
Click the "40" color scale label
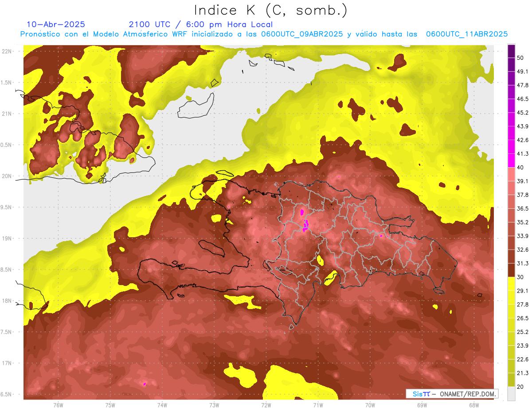point(520,168)
